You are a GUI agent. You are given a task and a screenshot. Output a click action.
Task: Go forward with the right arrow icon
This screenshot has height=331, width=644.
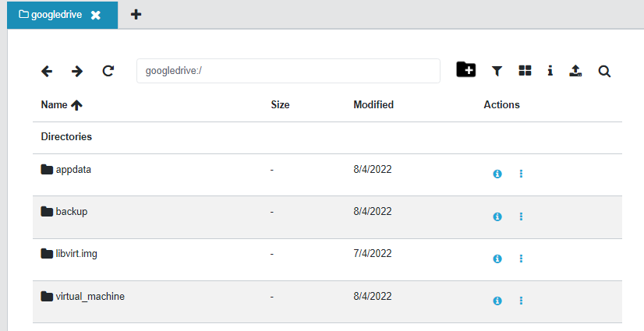click(77, 71)
